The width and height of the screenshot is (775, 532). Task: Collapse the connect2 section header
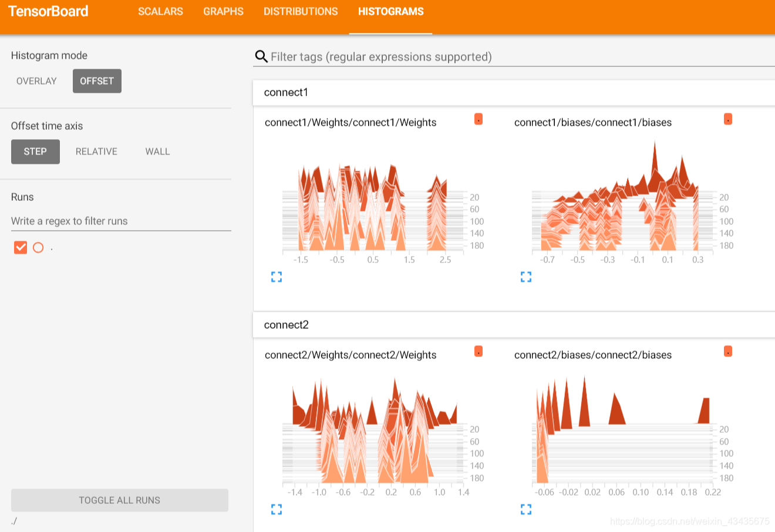click(x=514, y=325)
